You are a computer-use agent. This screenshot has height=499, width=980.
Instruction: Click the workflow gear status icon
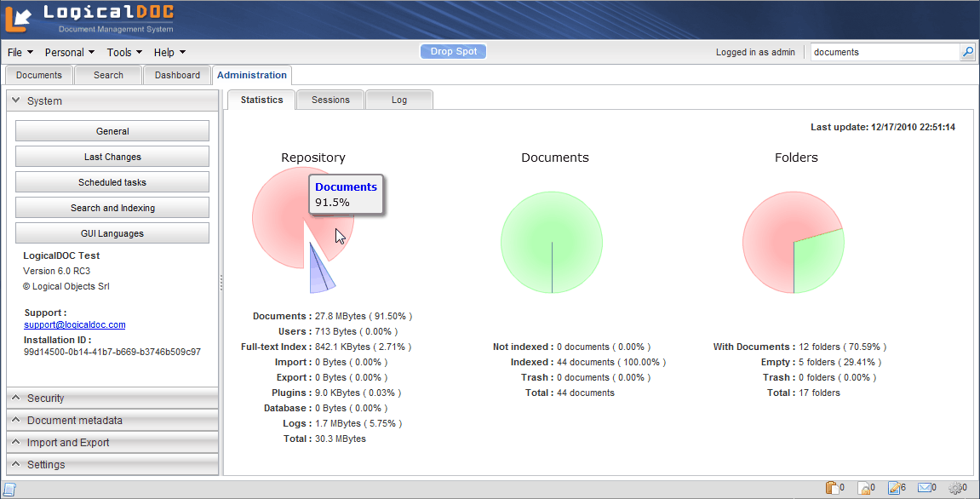tap(955, 488)
